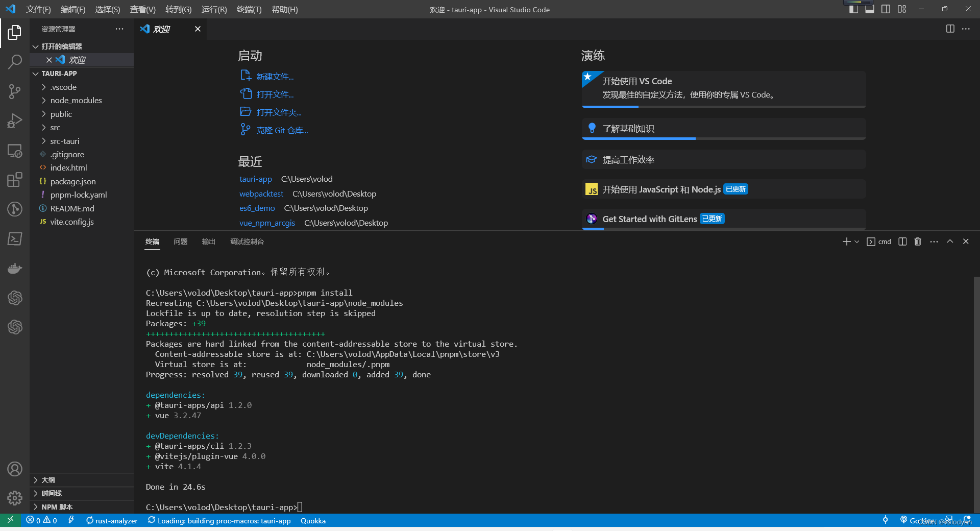The image size is (980, 531).
Task: Click the terminal panel scrollbar
Action: click(976, 394)
